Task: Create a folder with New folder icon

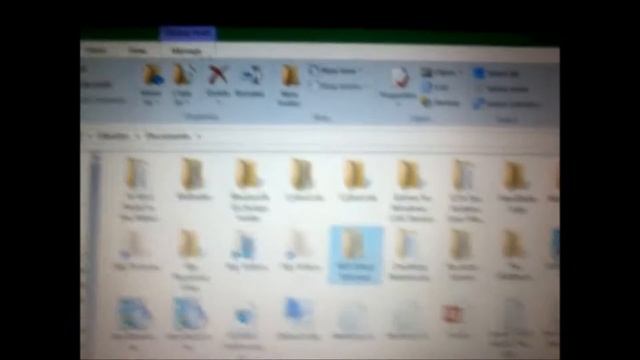Action: pos(290,76)
